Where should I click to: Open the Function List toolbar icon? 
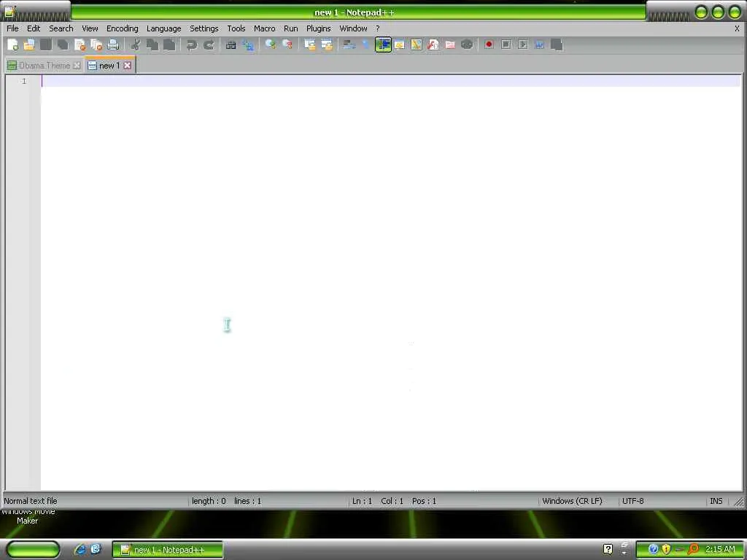coord(433,44)
